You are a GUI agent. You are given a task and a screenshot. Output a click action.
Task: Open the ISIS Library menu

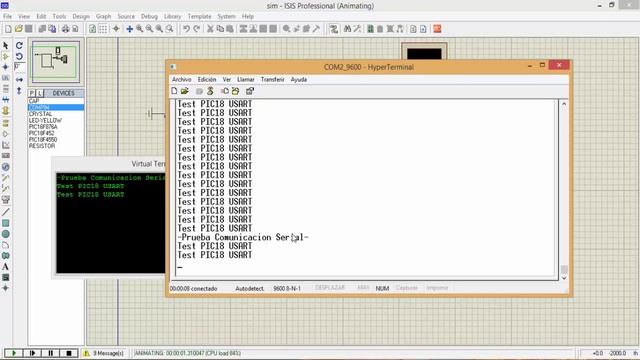172,16
